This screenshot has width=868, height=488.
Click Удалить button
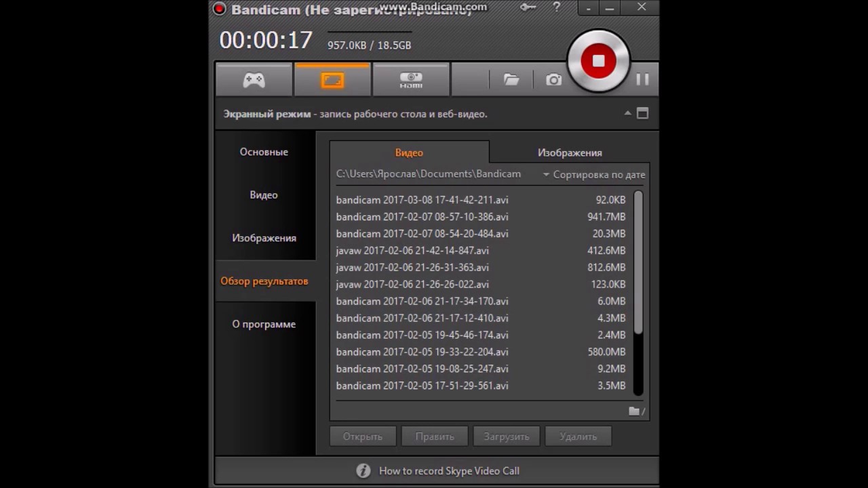(x=578, y=436)
